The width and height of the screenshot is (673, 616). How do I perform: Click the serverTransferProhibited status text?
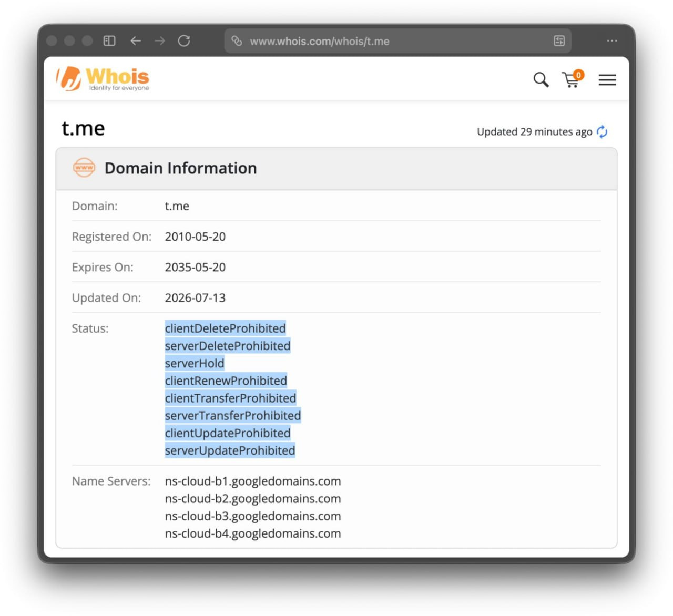tap(233, 416)
